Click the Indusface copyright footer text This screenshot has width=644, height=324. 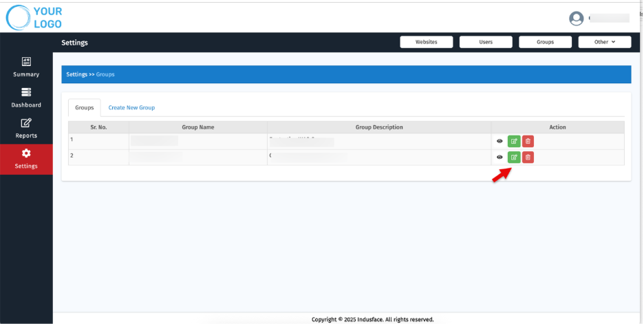point(372,319)
